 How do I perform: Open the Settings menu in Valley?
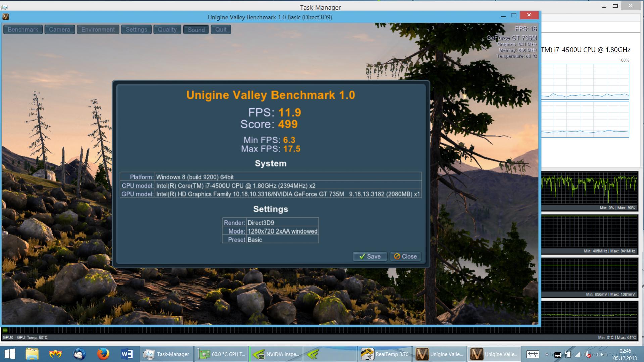(136, 29)
